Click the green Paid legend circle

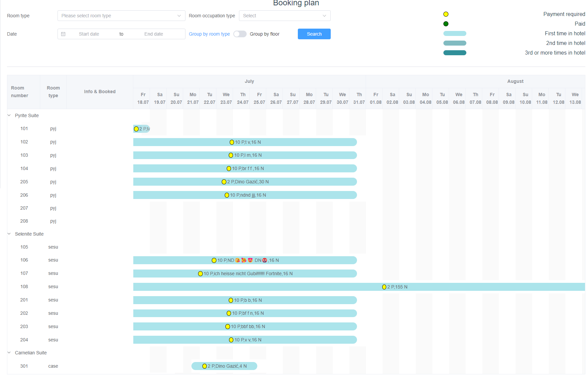tap(446, 24)
